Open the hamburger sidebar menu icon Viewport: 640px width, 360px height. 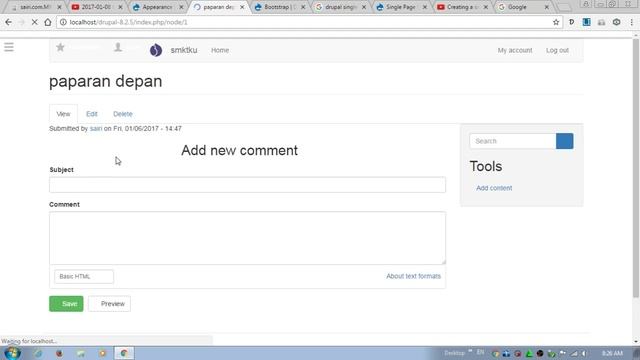click(9, 47)
